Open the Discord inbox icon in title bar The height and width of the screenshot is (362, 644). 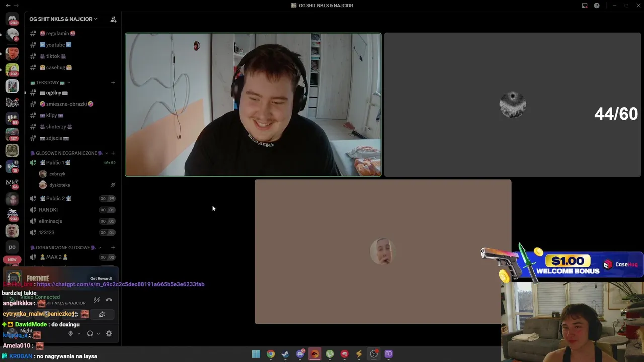585,6
